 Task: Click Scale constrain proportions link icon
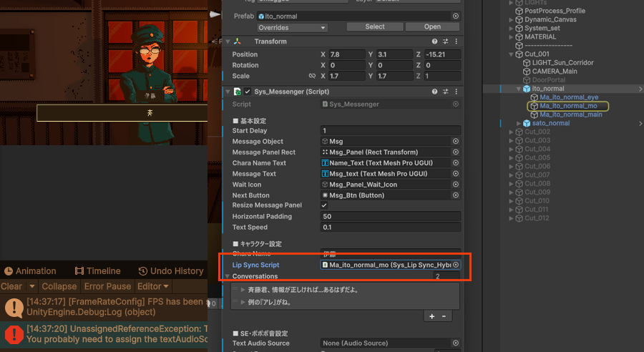tap(312, 76)
